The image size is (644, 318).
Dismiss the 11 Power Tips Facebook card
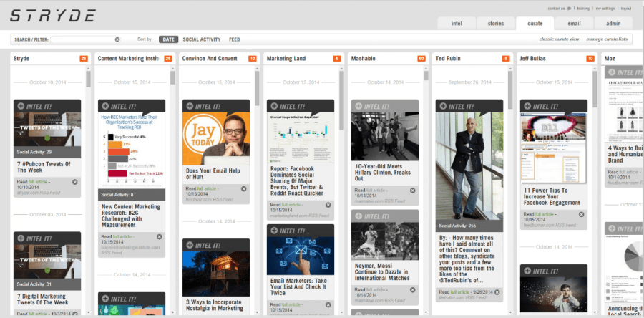pyautogui.click(x=582, y=214)
